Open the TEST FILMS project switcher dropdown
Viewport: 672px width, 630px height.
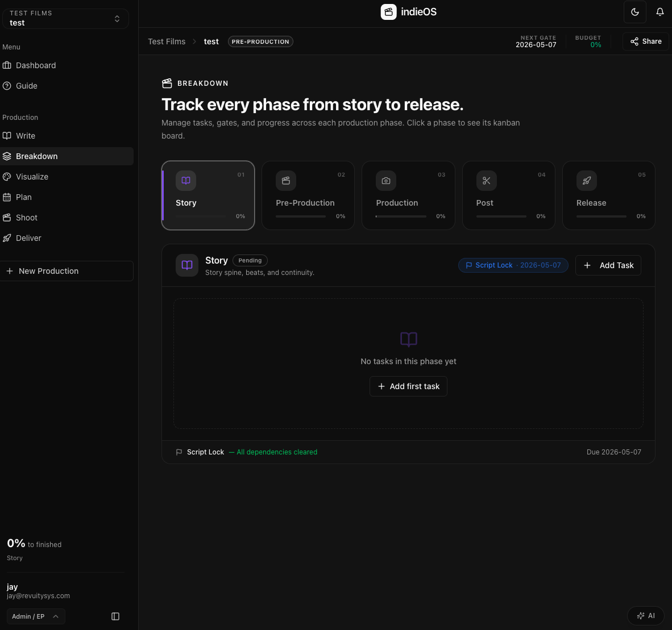(65, 18)
